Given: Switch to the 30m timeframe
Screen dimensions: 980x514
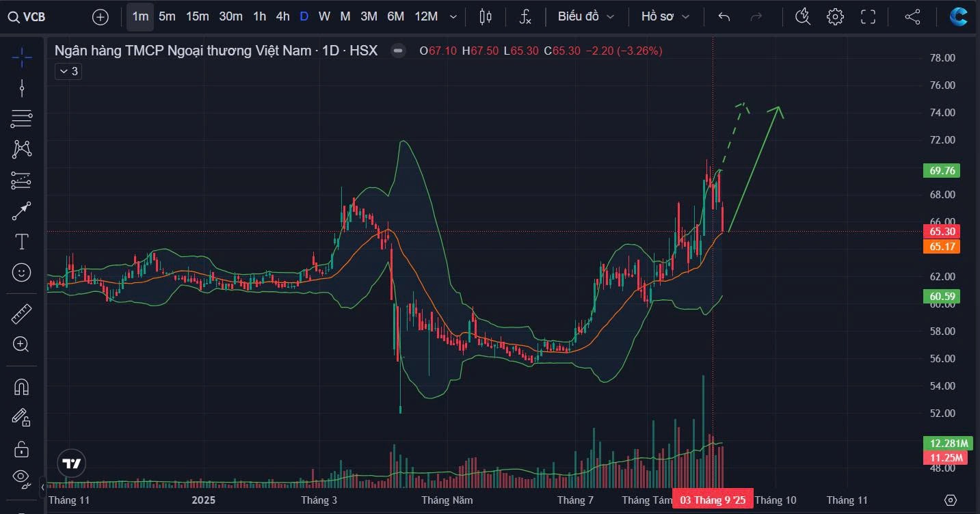Looking at the screenshot, I should 230,16.
